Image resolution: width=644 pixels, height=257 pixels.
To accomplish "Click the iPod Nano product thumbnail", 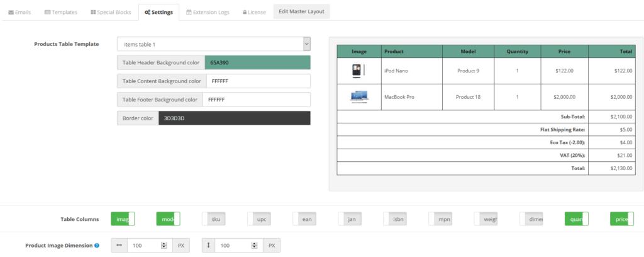I will (358, 71).
